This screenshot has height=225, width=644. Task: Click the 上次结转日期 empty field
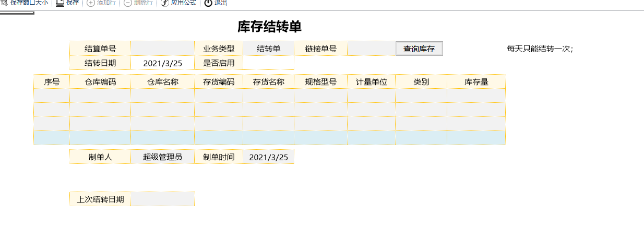click(x=162, y=199)
